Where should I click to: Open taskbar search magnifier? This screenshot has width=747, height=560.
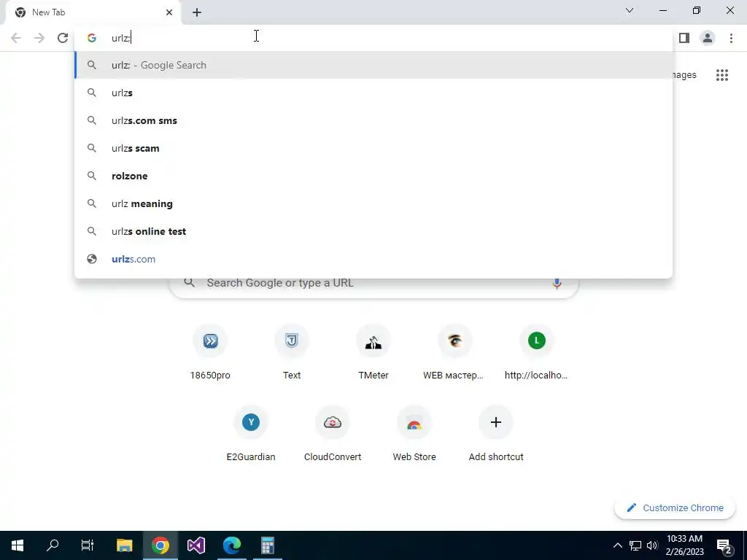click(53, 545)
